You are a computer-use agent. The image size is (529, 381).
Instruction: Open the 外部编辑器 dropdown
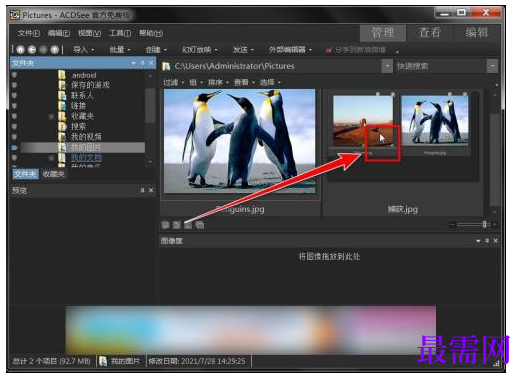290,50
